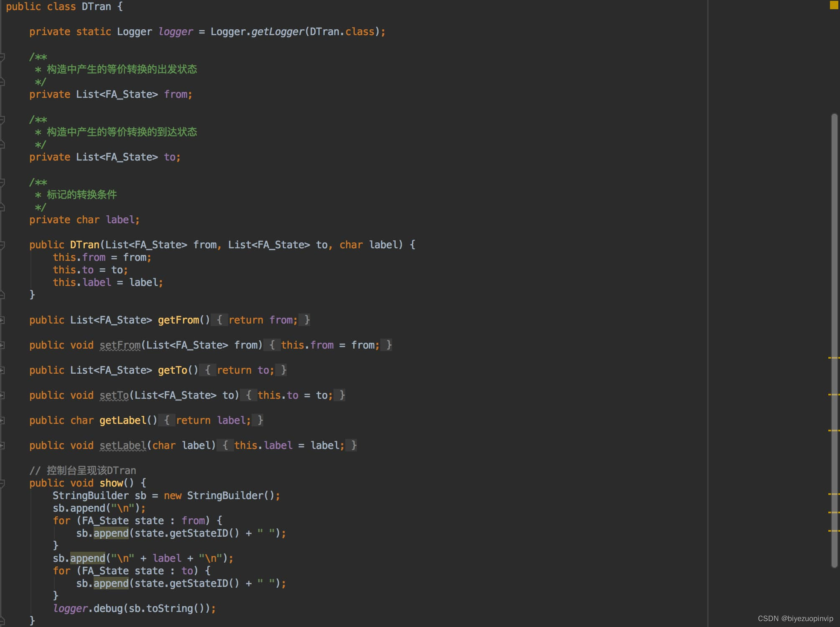The width and height of the screenshot is (840, 627).
Task: Expand the folded setLabel method via gutter
Action: (x=2, y=446)
